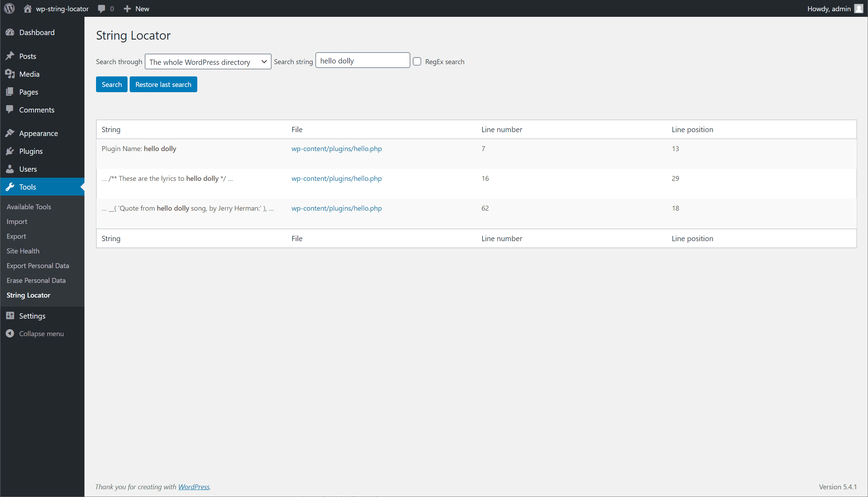Open Site Health submenu item
This screenshot has height=497, width=868.
click(x=23, y=251)
